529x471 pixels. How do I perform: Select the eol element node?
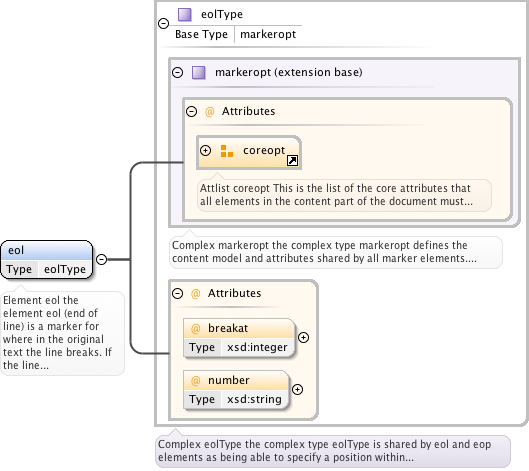[47, 259]
